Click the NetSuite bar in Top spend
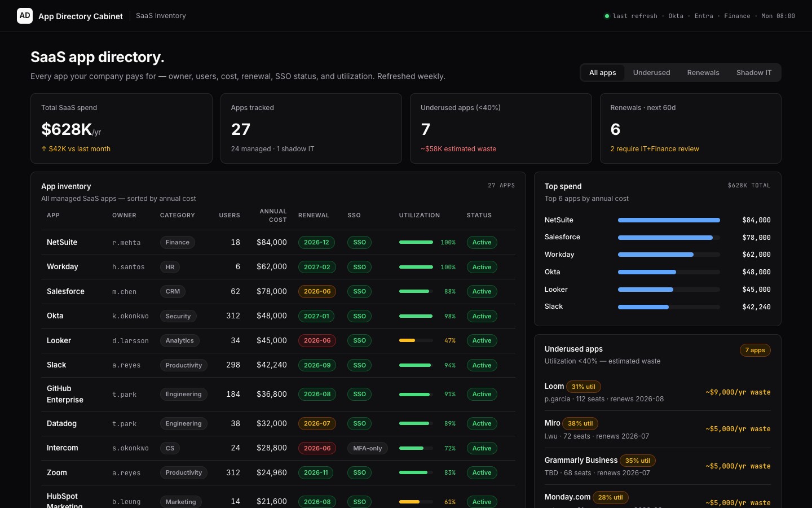The height and width of the screenshot is (508, 812). click(x=669, y=220)
